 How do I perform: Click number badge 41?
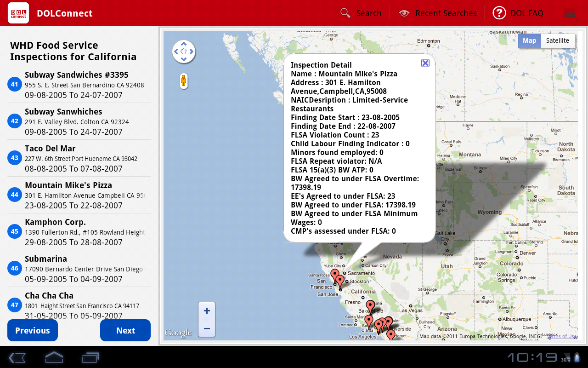click(x=15, y=84)
